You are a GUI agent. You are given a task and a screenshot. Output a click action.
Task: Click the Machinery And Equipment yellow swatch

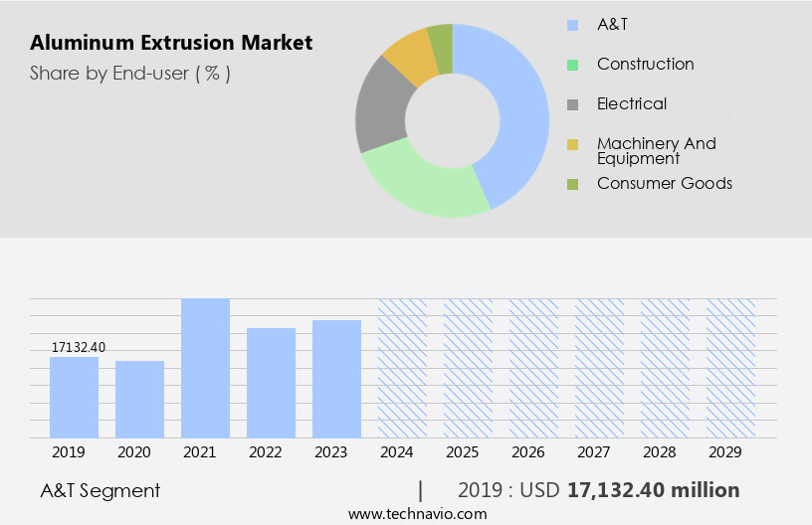572,145
